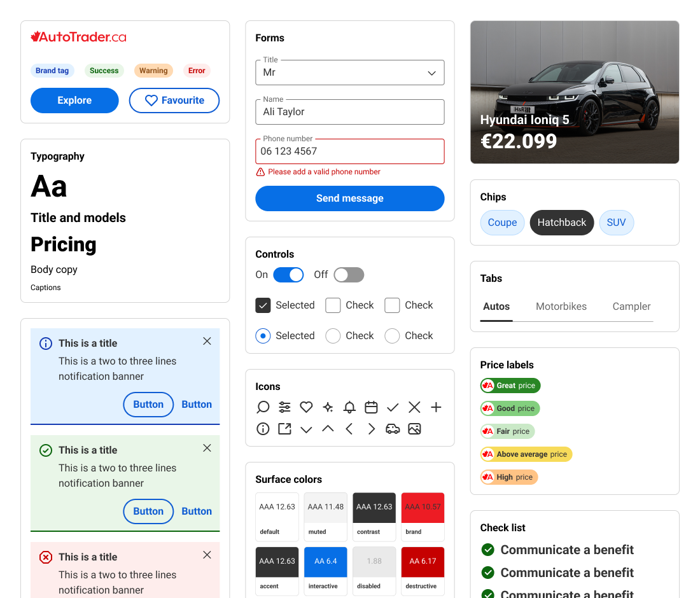Click the car icon
This screenshot has height=598, width=700.
tap(393, 429)
